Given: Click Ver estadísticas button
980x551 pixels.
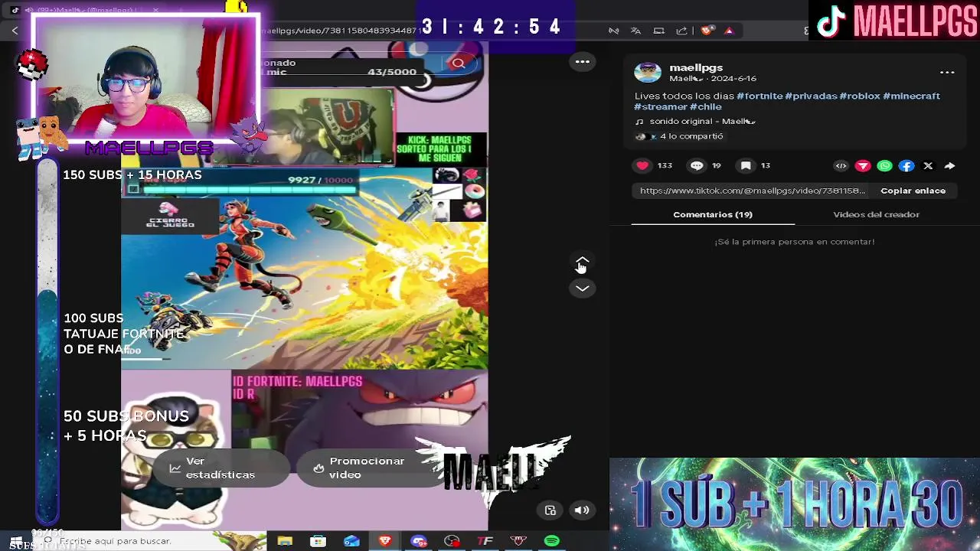Looking at the screenshot, I should click(x=221, y=468).
